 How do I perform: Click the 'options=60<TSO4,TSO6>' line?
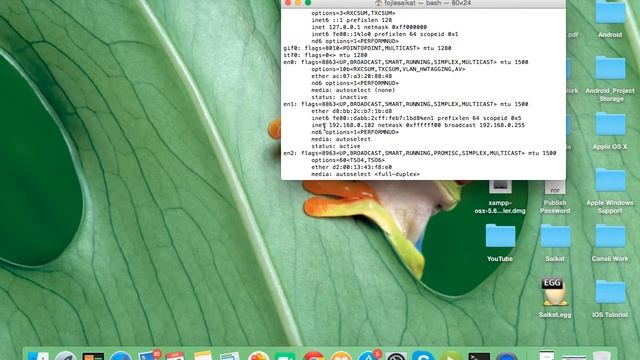coord(348,160)
